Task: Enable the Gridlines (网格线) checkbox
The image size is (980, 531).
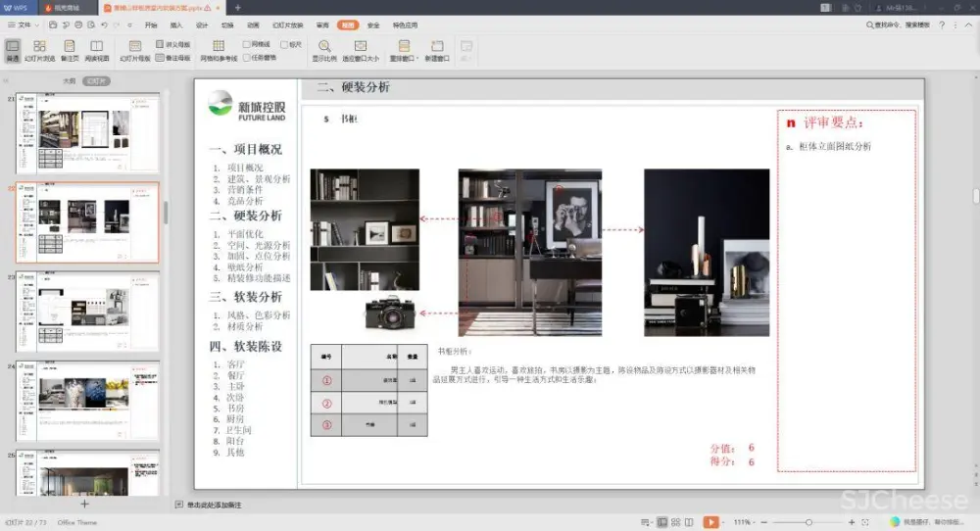Action: click(247, 44)
